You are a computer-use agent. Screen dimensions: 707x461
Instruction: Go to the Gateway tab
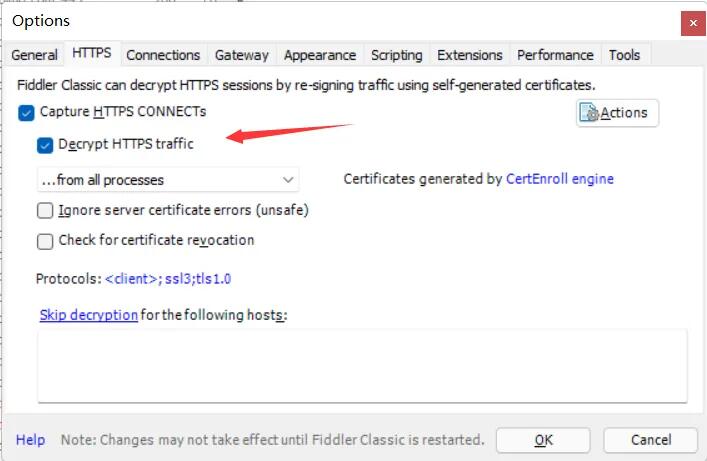coord(241,55)
